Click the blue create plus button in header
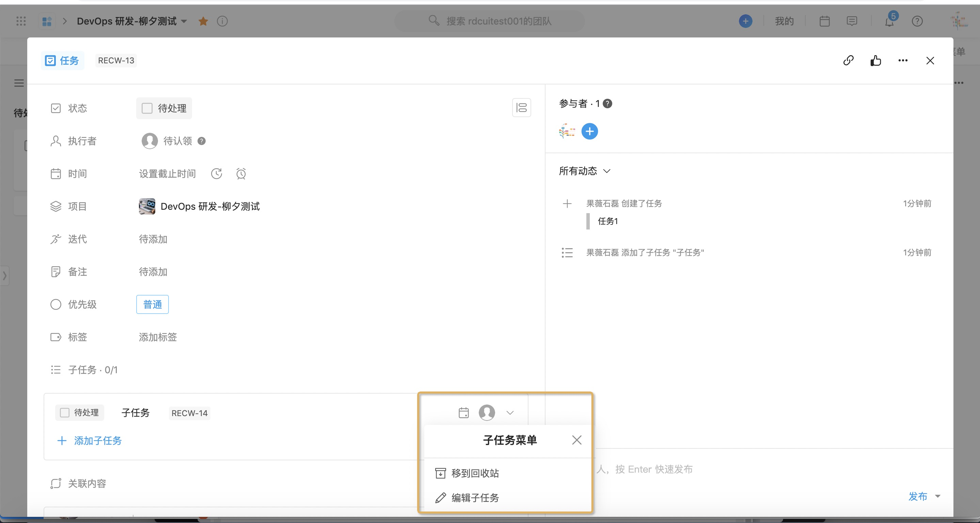 click(x=745, y=21)
